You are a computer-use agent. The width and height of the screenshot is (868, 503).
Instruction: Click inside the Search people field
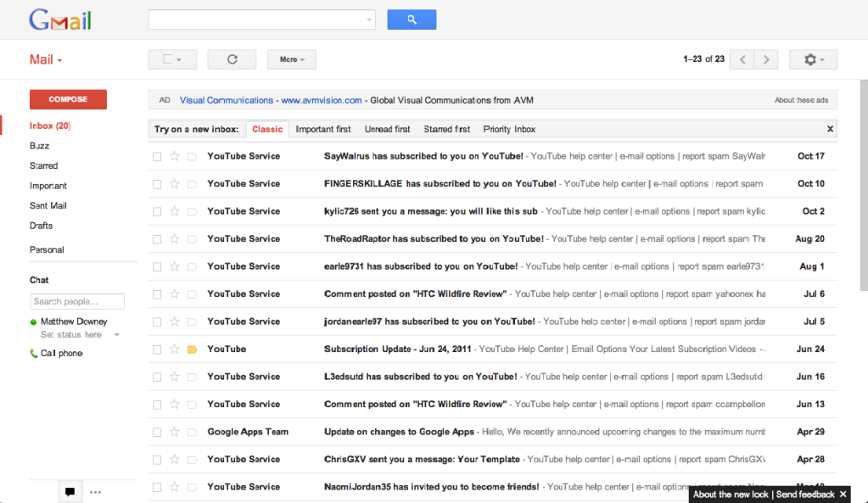(76, 301)
